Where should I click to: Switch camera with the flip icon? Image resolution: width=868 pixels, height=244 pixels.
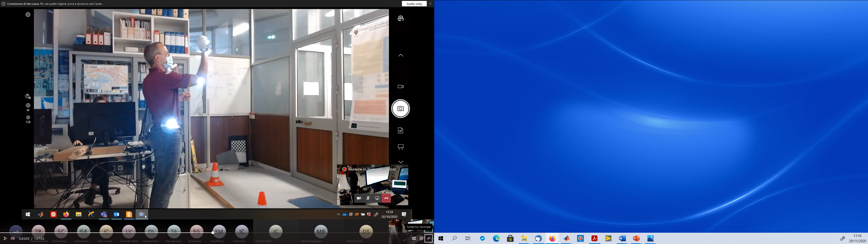click(400, 19)
